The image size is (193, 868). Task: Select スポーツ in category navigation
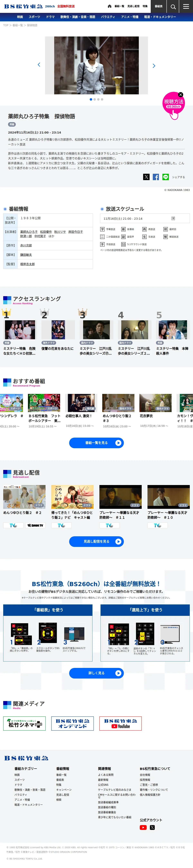point(34,17)
